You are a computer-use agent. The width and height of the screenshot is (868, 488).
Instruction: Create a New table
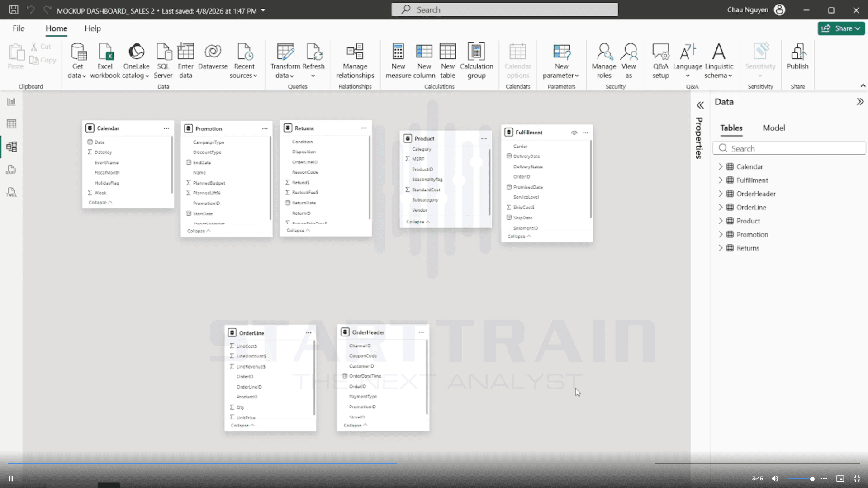[447, 61]
